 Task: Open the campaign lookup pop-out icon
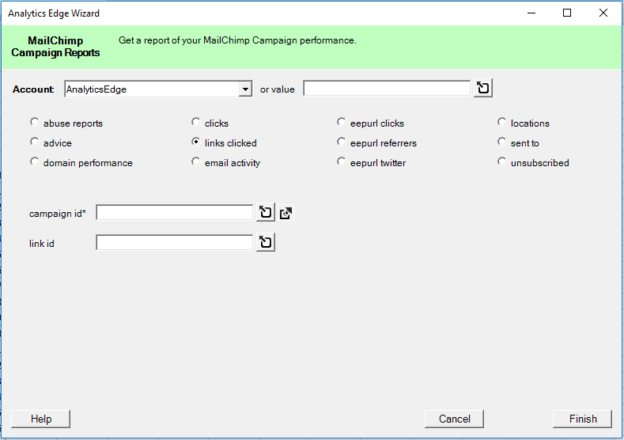(286, 213)
